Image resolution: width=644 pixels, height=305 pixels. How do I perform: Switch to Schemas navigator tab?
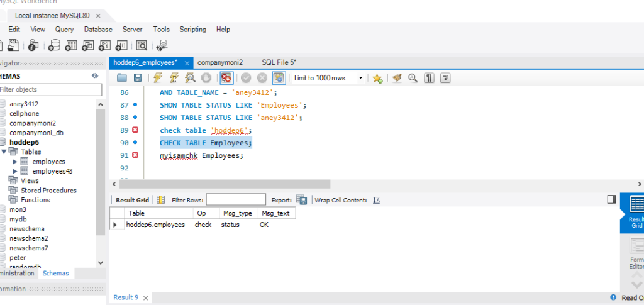click(56, 273)
